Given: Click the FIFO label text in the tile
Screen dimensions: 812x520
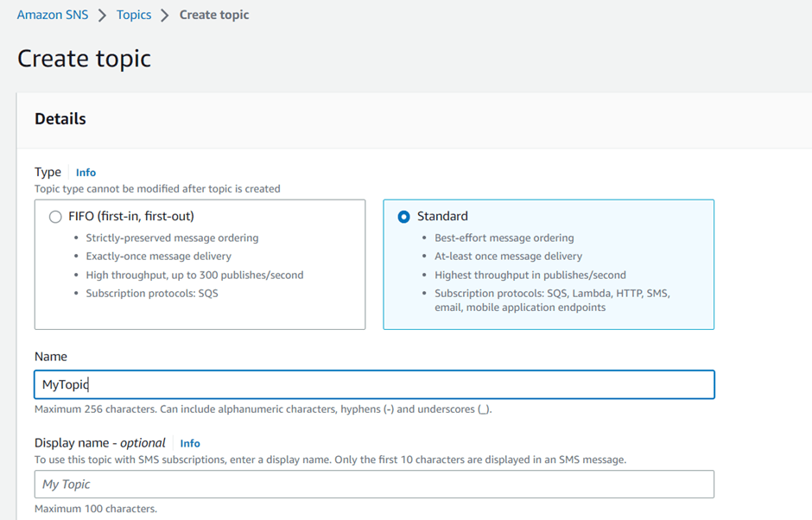Looking at the screenshot, I should point(131,216).
